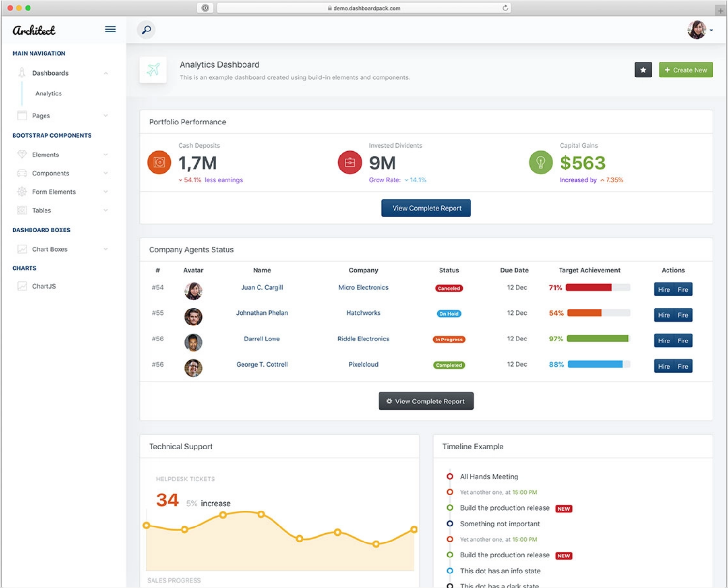Click Hire for Juan C. Cargill

(x=664, y=290)
